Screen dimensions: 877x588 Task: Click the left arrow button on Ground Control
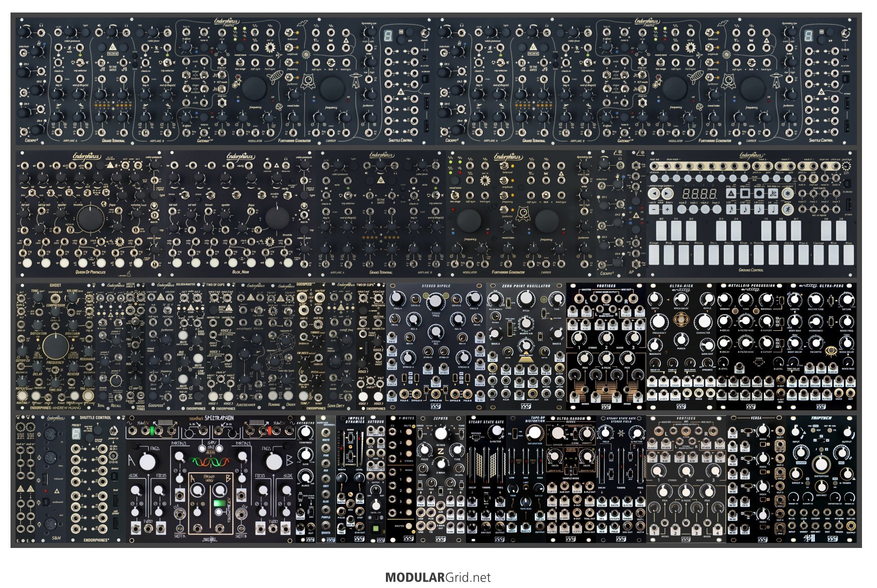[653, 193]
